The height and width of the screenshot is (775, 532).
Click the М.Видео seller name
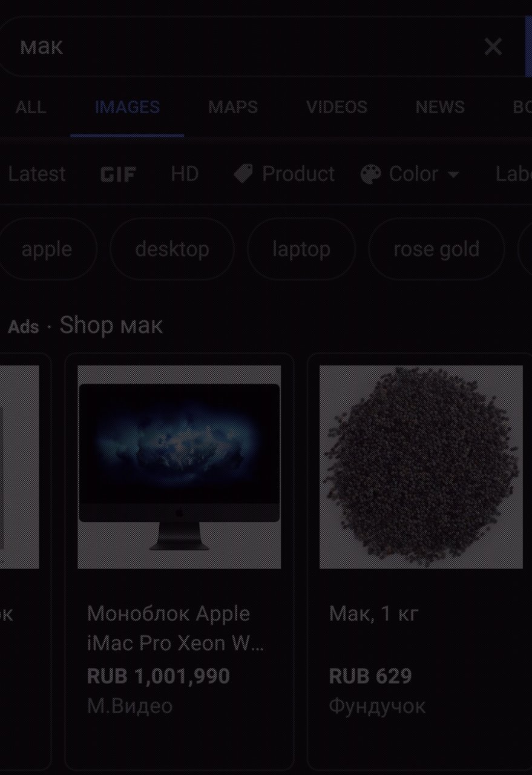pyautogui.click(x=130, y=706)
